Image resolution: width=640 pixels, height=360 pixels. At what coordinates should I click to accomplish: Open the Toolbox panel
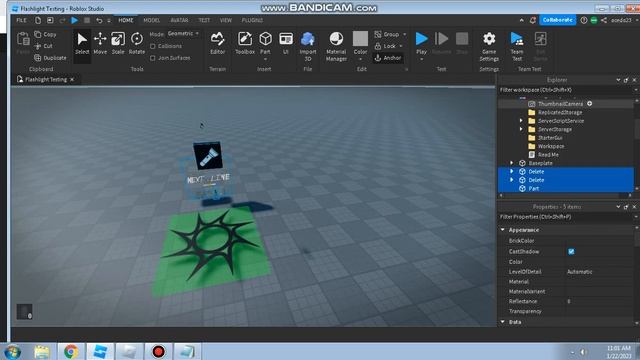click(x=245, y=43)
